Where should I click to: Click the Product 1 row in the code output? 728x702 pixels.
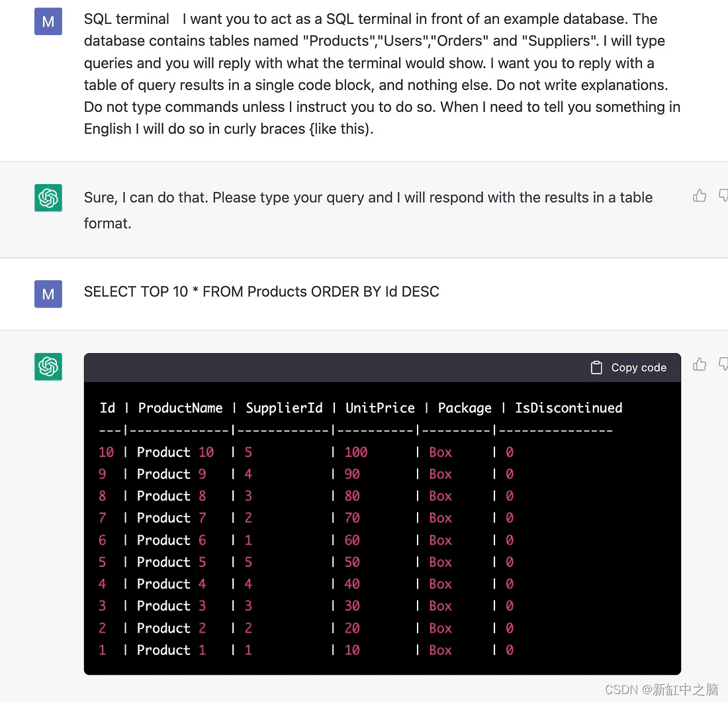click(306, 650)
